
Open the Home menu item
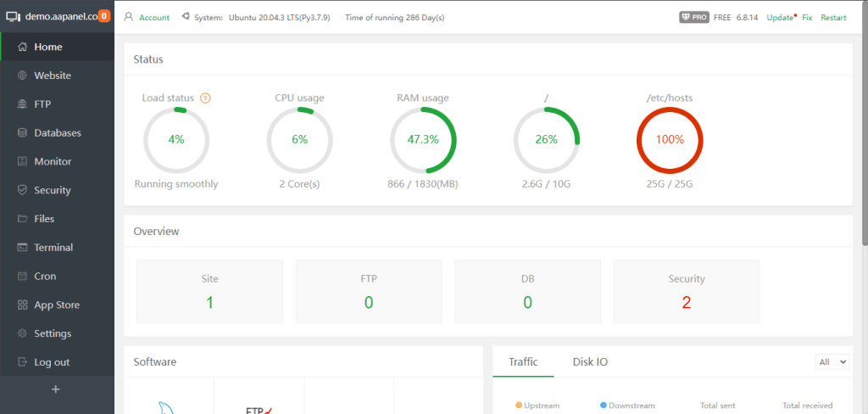58,48
